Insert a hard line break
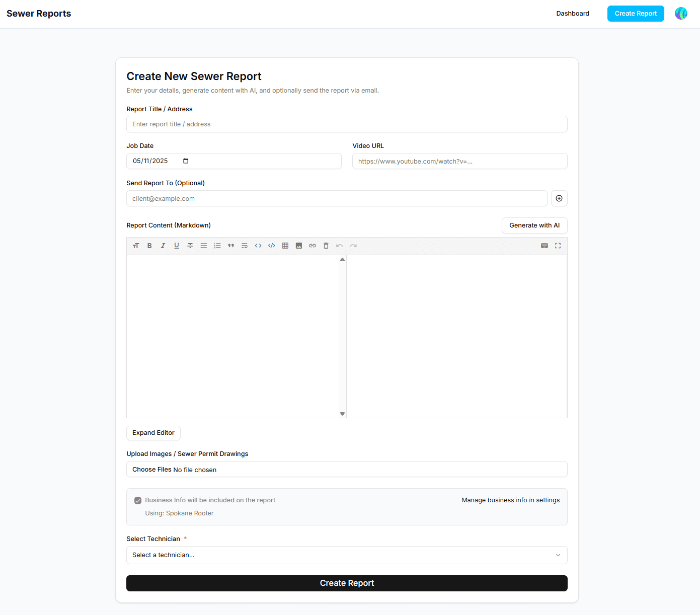700x615 pixels. pyautogui.click(x=245, y=246)
